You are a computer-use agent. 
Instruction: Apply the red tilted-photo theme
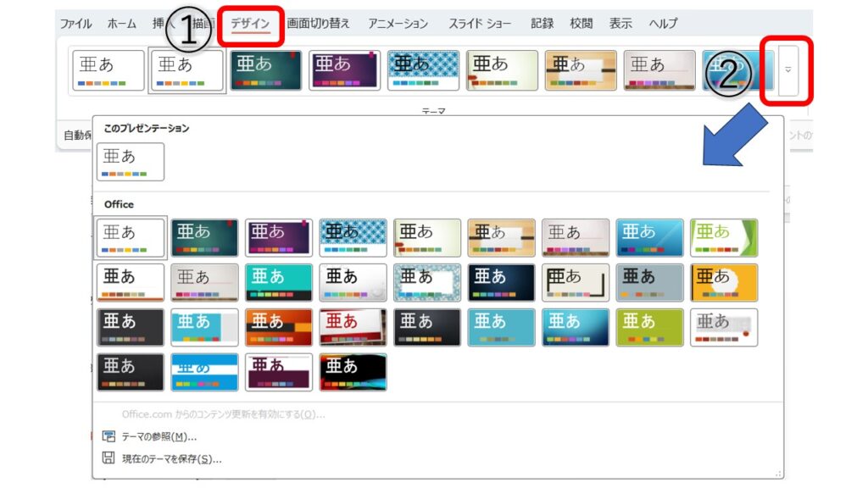coord(353,328)
